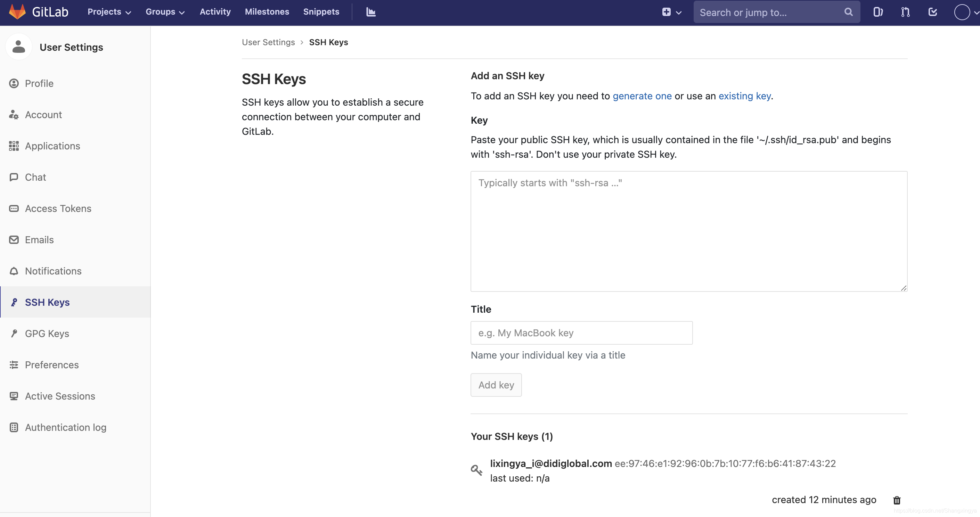The height and width of the screenshot is (517, 980).
Task: Click the Add key button
Action: coord(497,385)
